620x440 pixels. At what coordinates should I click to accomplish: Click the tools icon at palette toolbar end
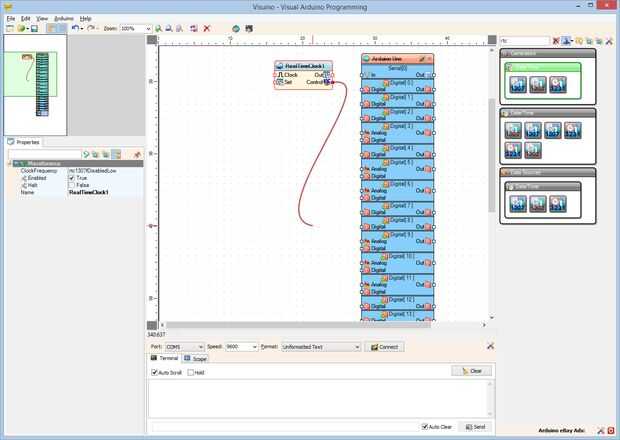tap(609, 41)
